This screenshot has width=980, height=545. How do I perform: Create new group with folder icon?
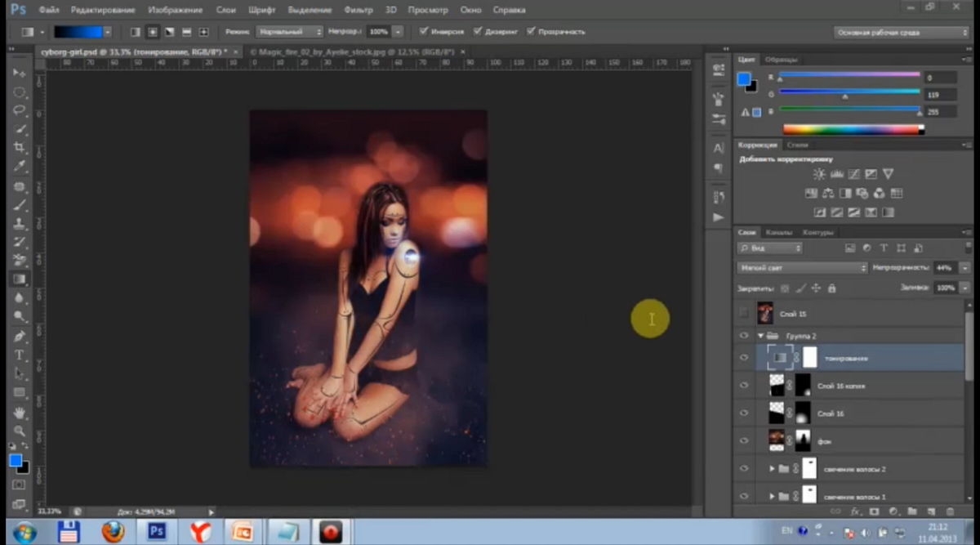point(911,511)
